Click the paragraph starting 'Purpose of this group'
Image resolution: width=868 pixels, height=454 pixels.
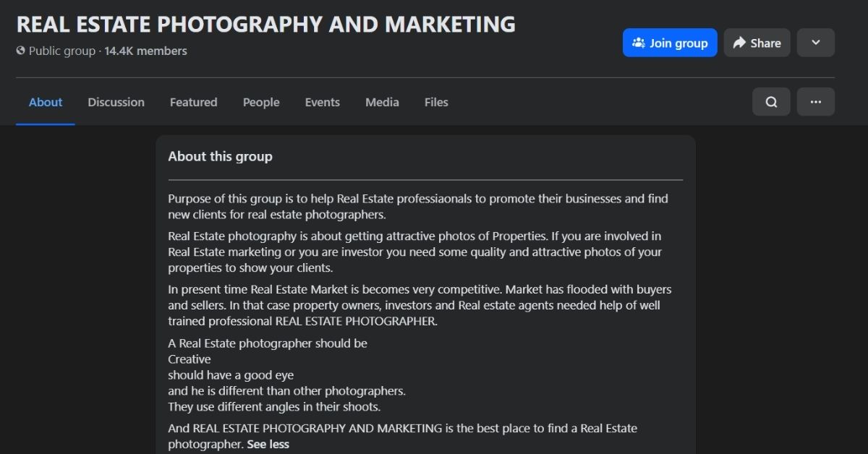417,207
